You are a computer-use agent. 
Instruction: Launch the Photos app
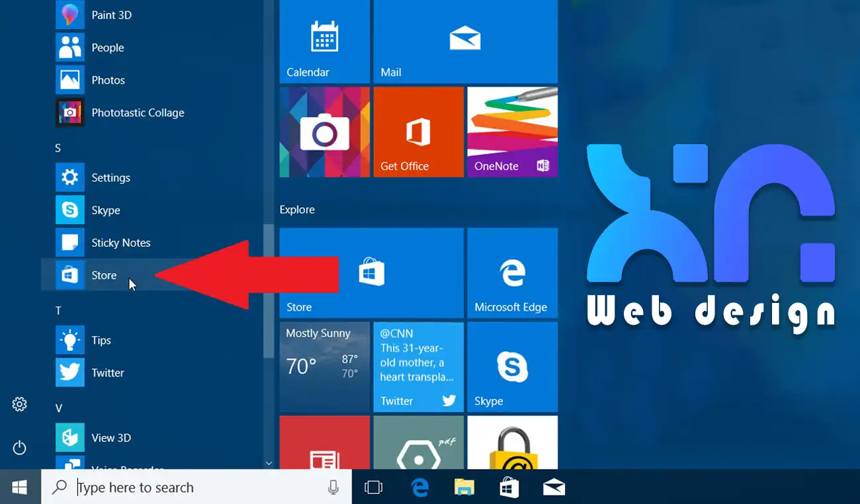[x=108, y=79]
